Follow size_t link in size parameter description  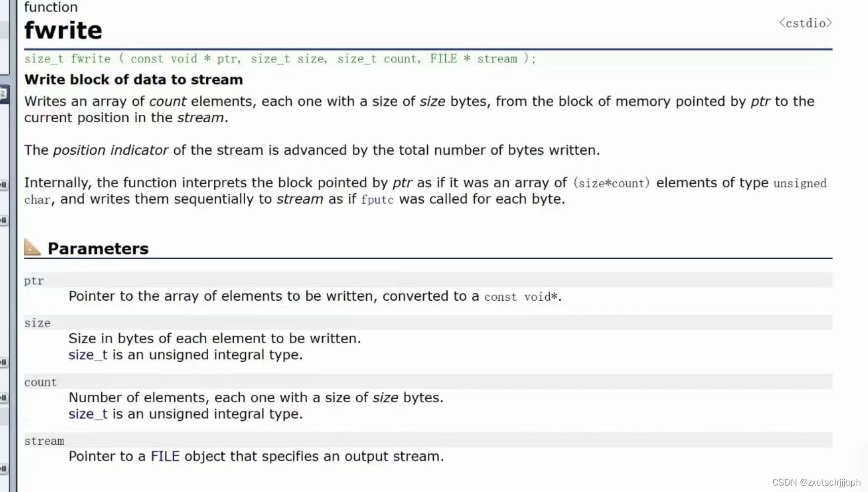(x=88, y=355)
